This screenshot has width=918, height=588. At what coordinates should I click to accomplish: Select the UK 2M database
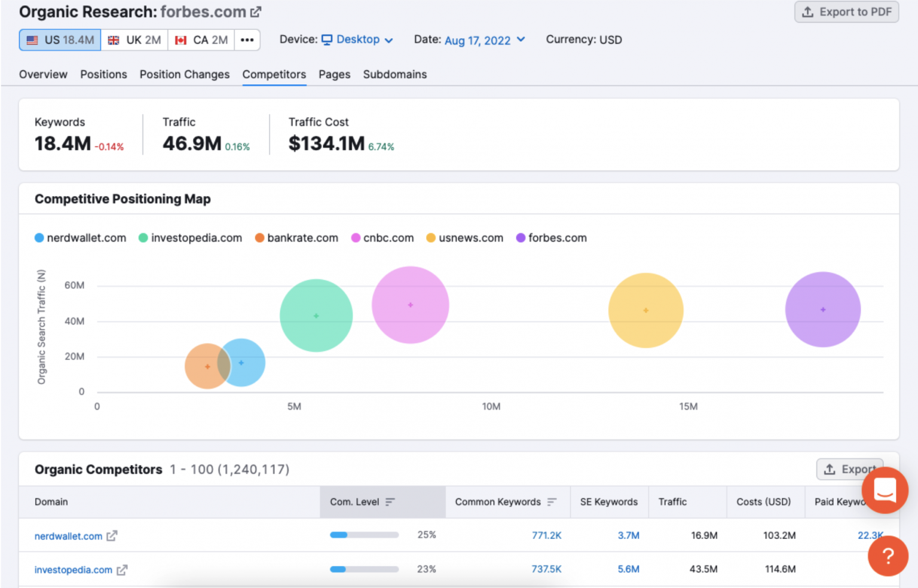tap(134, 40)
